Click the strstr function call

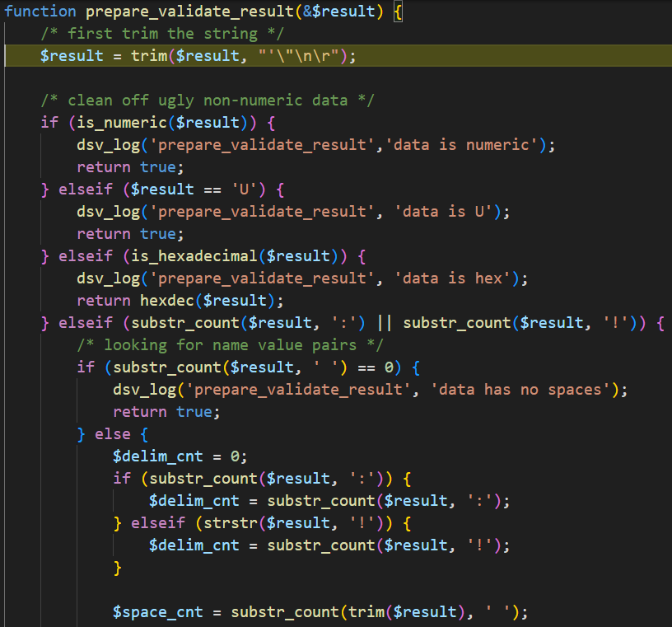coord(230,523)
